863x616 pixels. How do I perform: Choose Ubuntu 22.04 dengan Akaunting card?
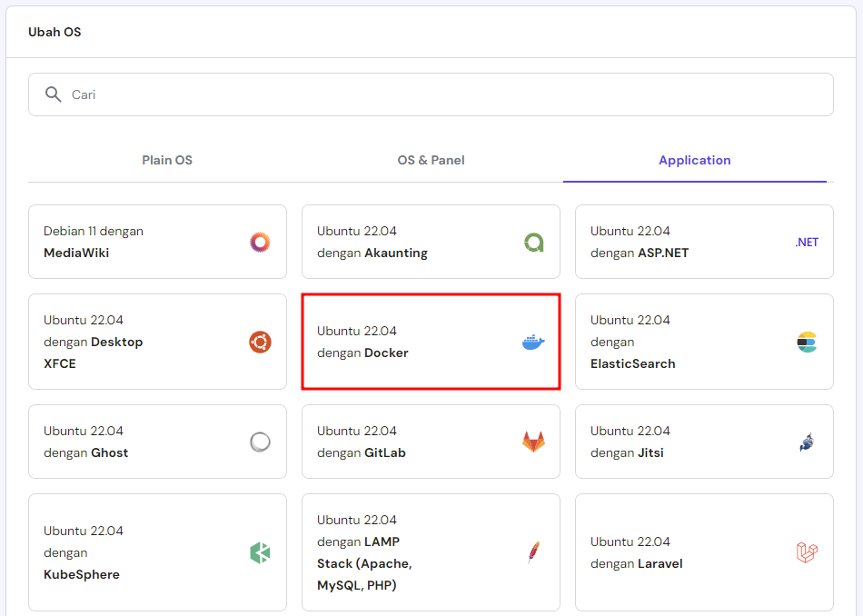coord(431,242)
